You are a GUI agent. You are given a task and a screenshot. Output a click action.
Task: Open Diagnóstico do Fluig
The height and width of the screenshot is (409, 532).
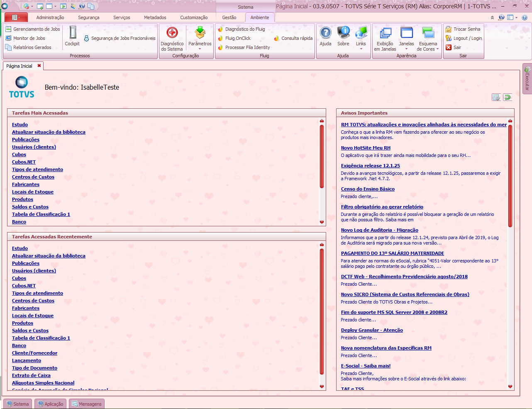tap(241, 29)
